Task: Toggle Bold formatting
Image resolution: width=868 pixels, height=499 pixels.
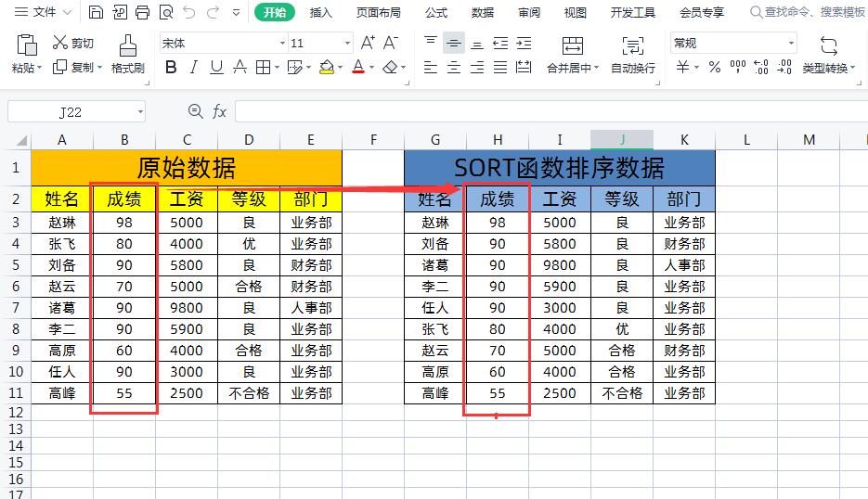Action: click(171, 67)
